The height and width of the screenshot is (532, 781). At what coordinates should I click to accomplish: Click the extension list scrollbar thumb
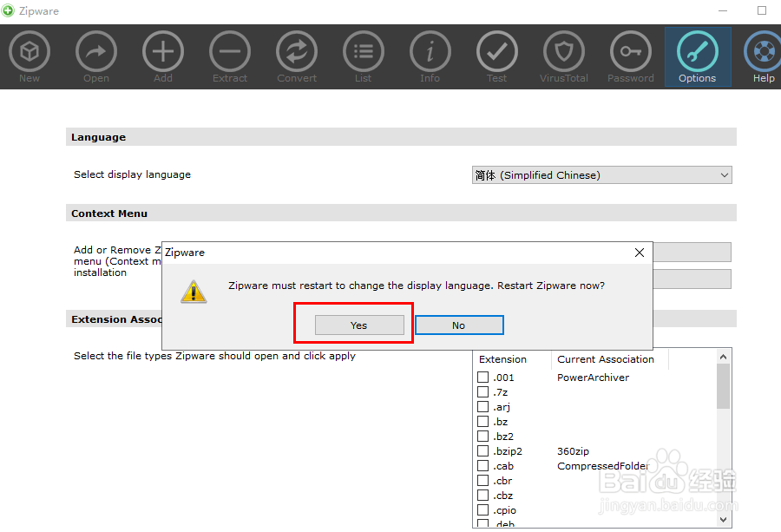point(723,386)
